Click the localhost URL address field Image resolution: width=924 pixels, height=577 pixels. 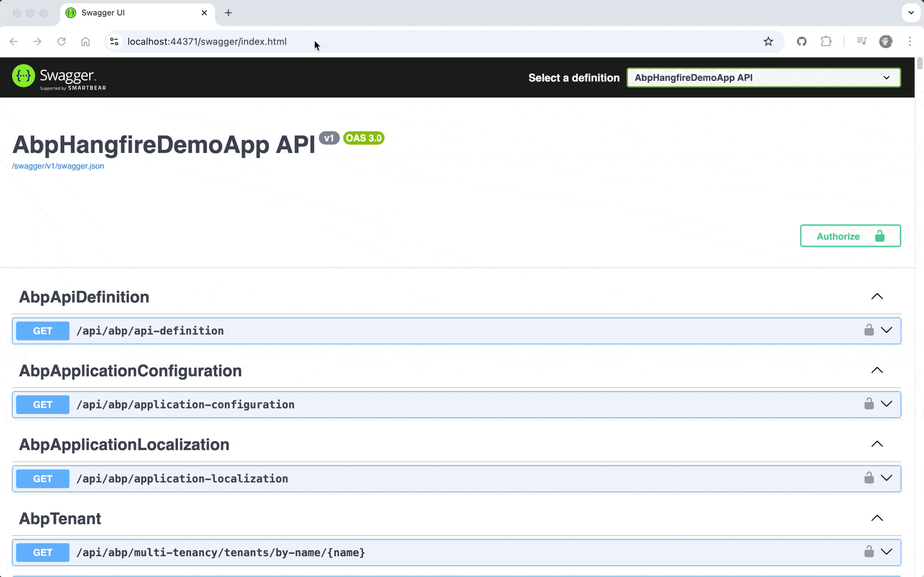pyautogui.click(x=207, y=42)
